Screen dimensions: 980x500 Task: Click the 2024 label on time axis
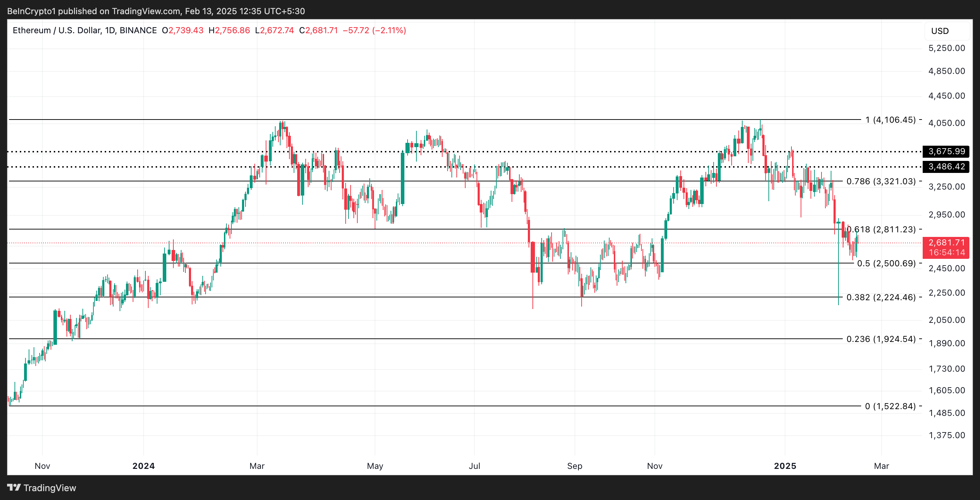point(143,466)
